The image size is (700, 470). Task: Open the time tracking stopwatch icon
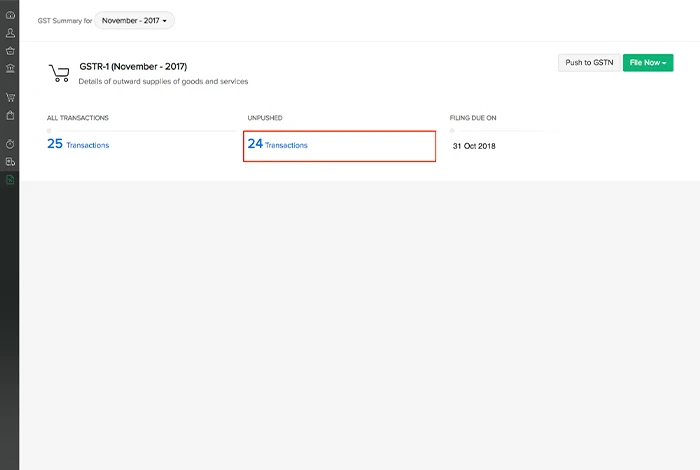pos(10,144)
